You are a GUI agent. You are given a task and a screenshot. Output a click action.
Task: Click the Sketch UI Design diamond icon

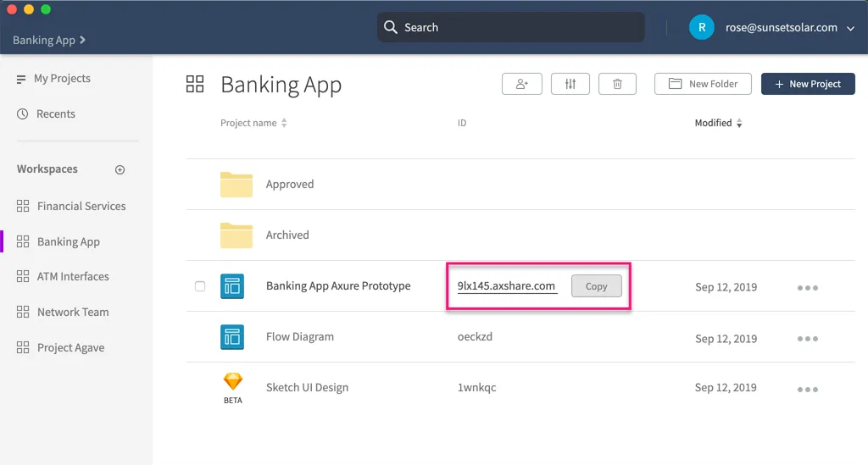click(x=232, y=382)
